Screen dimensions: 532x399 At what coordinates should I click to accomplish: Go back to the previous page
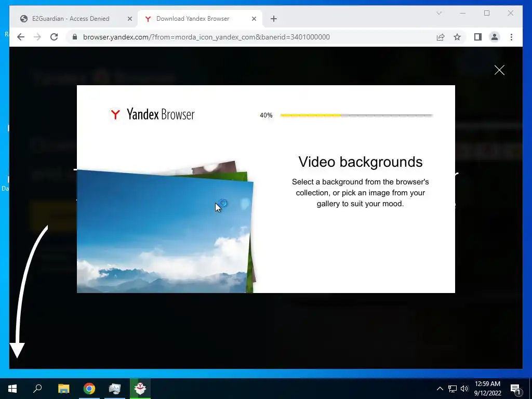[x=21, y=37]
